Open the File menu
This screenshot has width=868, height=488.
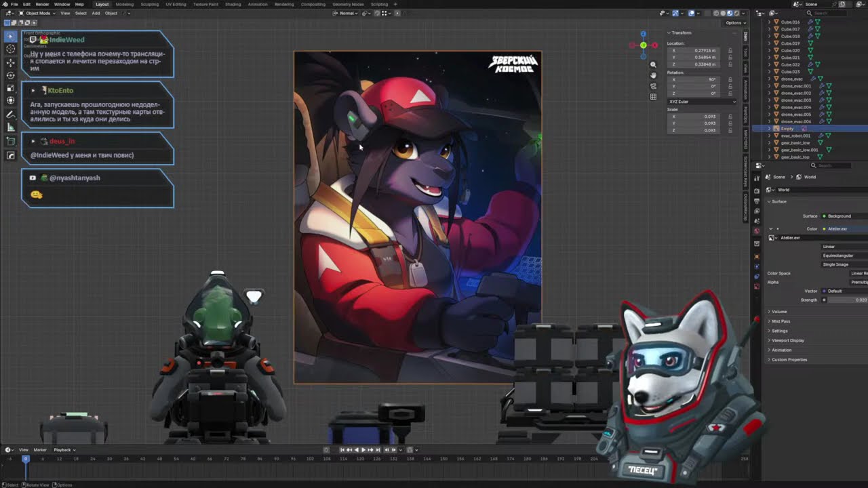pos(14,4)
